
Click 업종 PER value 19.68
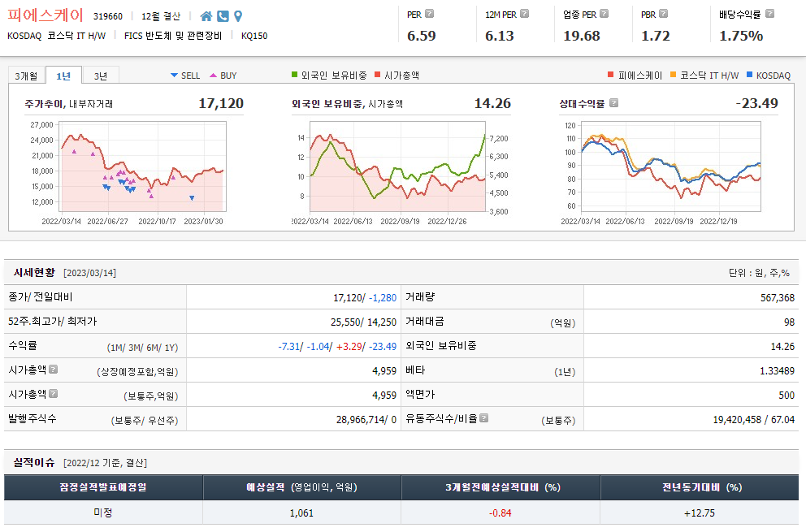pos(582,36)
